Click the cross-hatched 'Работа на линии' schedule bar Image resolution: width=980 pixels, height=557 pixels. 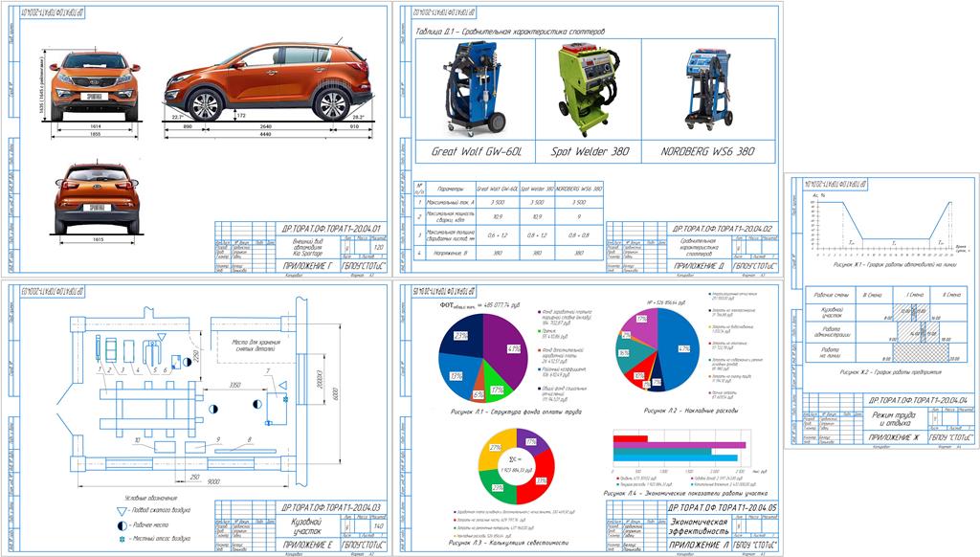[x=920, y=352]
